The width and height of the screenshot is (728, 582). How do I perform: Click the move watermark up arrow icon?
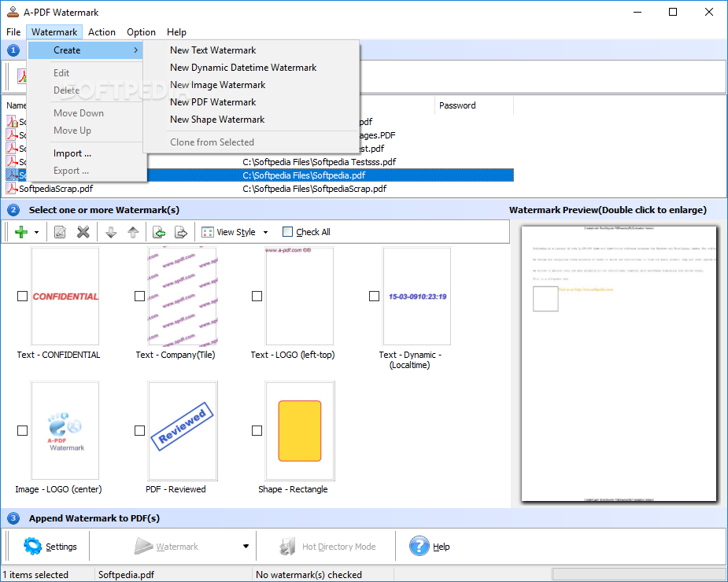pos(133,232)
